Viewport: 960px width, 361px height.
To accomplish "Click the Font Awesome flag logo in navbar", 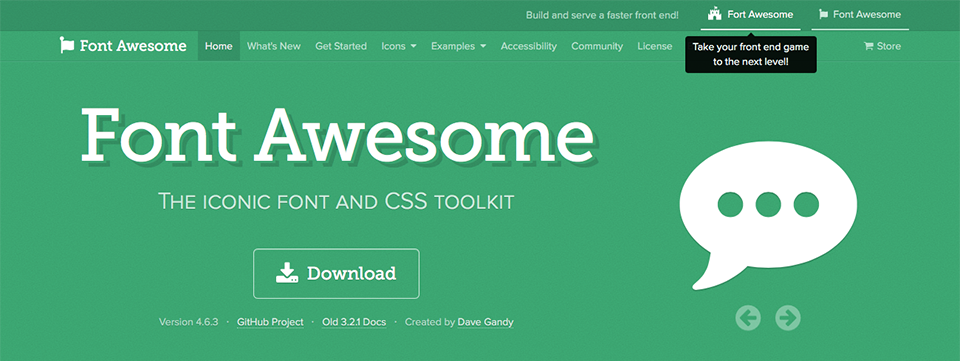I will click(x=67, y=45).
